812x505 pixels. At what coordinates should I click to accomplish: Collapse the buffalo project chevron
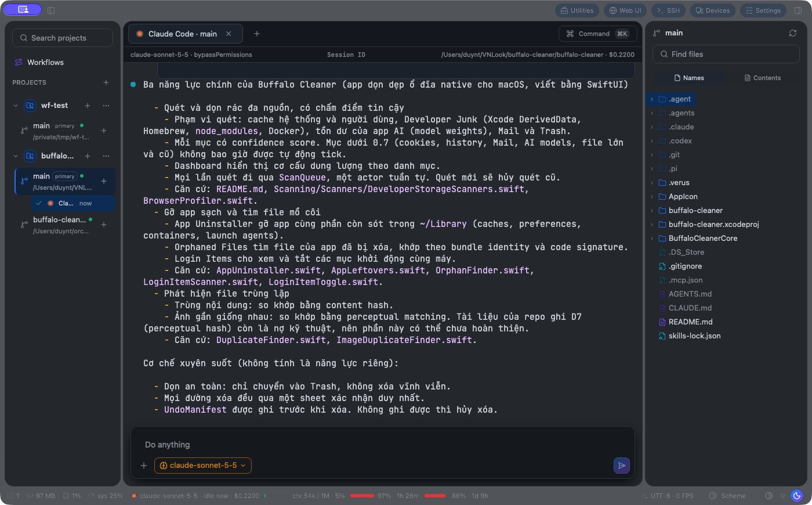click(x=16, y=156)
